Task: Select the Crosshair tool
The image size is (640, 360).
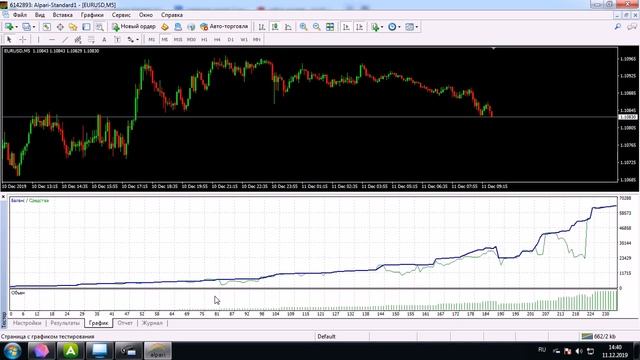Action: pos(23,40)
